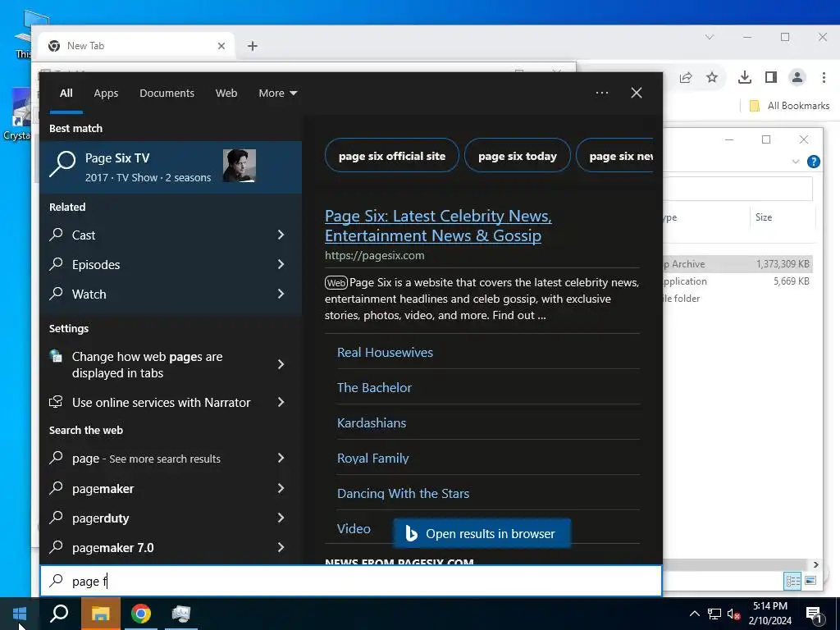Open the Chrome tab search chevron
The height and width of the screenshot is (630, 840).
[x=710, y=37]
